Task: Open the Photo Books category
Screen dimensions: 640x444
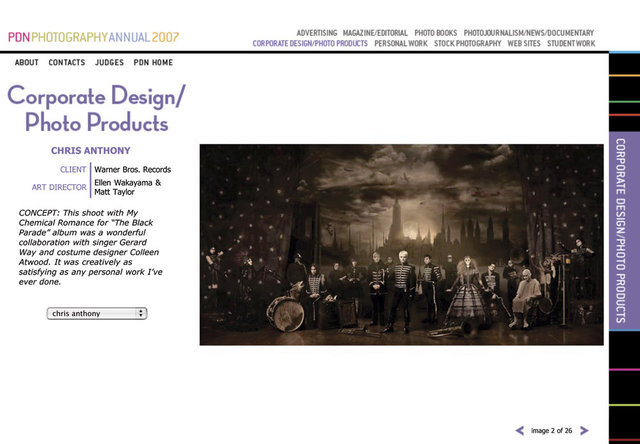Action: pos(436,33)
